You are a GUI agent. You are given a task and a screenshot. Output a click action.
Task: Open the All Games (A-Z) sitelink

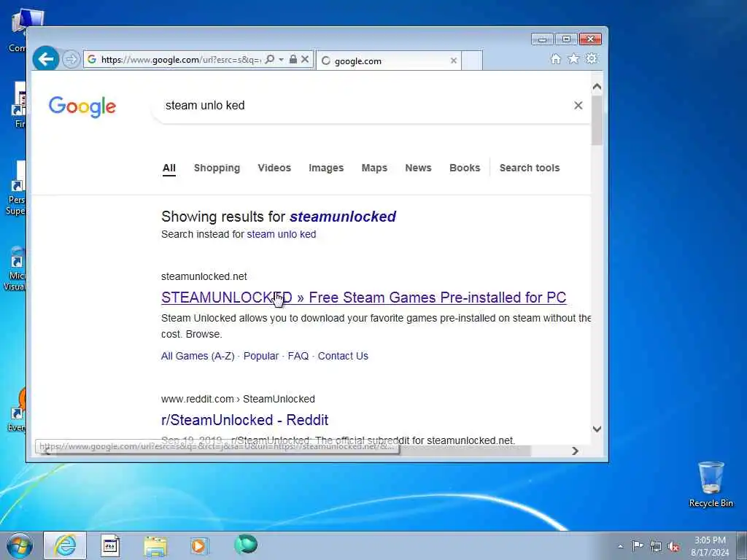click(198, 356)
